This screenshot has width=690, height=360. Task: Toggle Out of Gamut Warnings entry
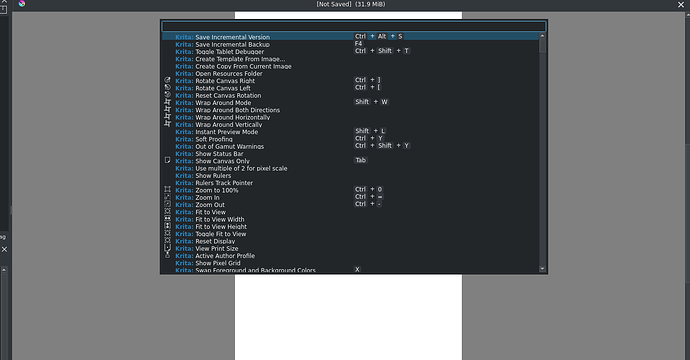coord(351,146)
